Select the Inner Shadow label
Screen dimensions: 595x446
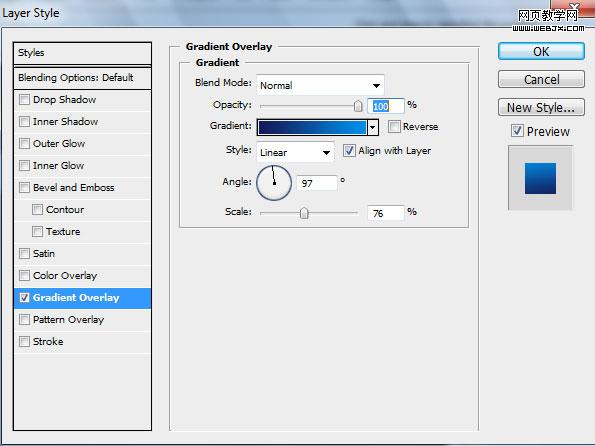click(65, 122)
